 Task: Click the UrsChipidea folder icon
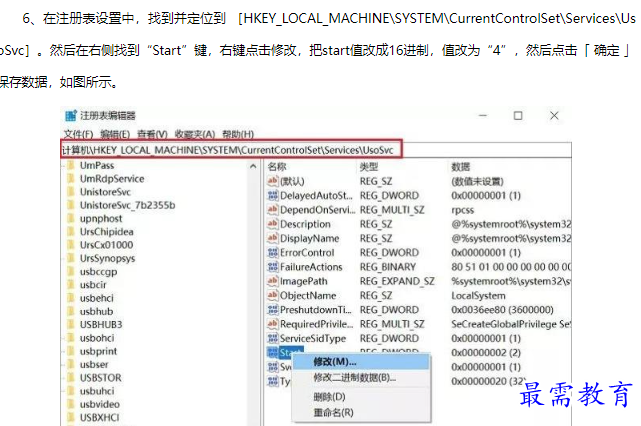click(x=71, y=231)
